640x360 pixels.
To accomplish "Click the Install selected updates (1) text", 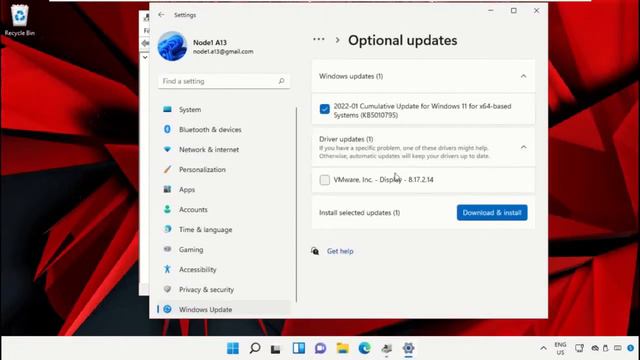I will 359,213.
